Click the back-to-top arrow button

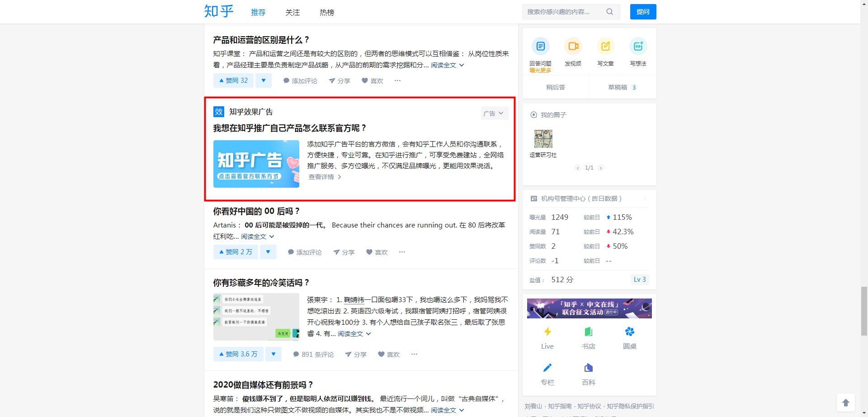(x=846, y=403)
